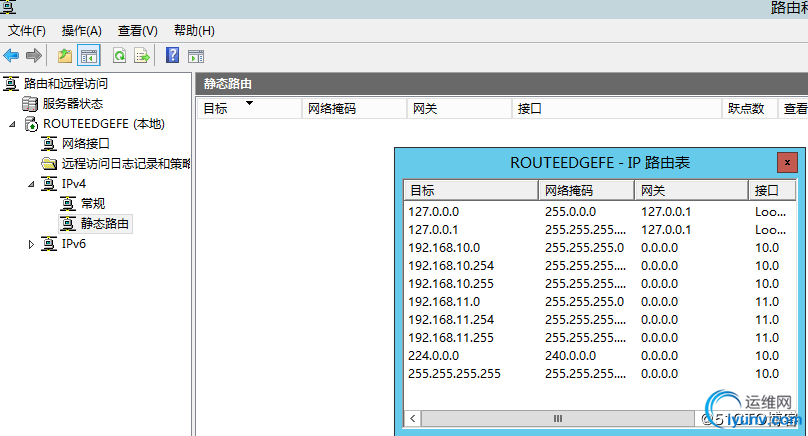808x436 pixels.
Task: Click the 网关 column header in 静态路由 pane
Action: pyautogui.click(x=460, y=108)
